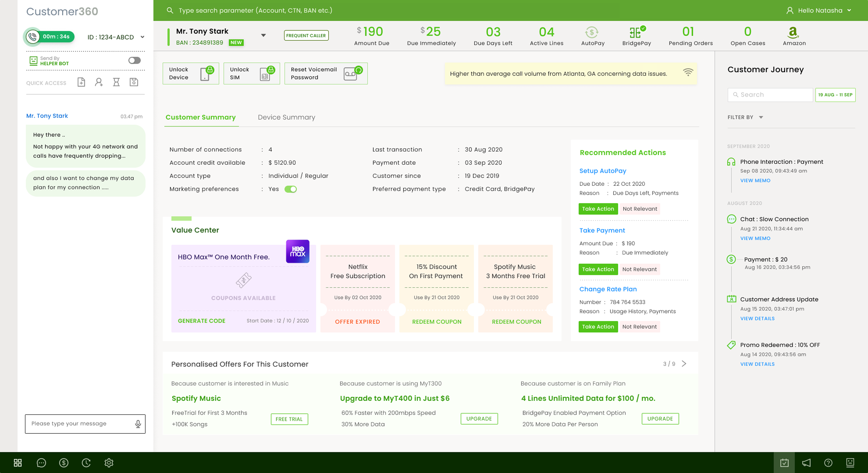The height and width of the screenshot is (473, 868).
Task: Click the Setup AutoPay link
Action: coord(603,171)
